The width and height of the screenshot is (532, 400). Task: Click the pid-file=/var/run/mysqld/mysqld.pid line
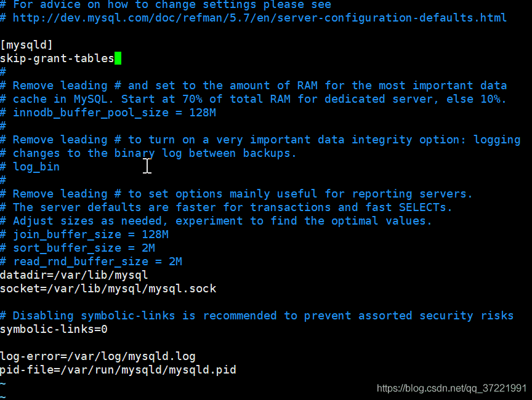click(x=118, y=370)
